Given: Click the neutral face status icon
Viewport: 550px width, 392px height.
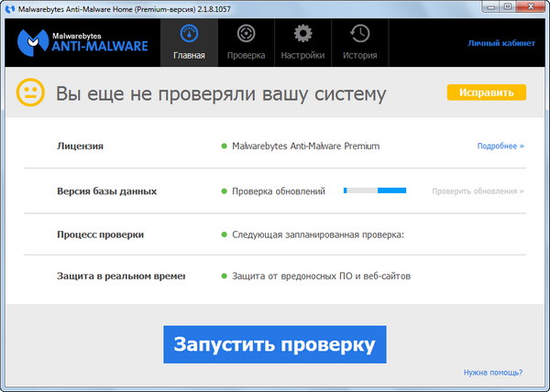Looking at the screenshot, I should tap(30, 93).
